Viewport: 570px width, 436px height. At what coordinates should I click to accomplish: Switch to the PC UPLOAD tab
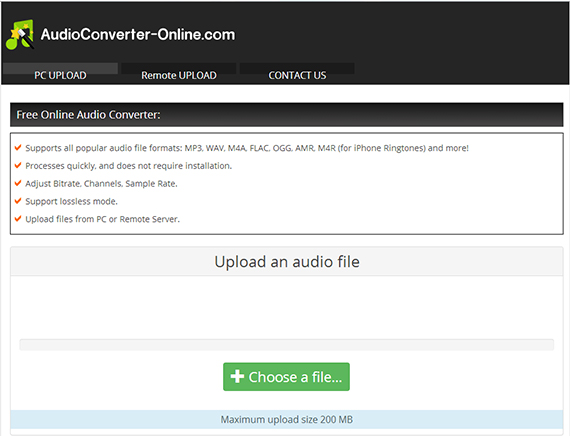[x=60, y=75]
